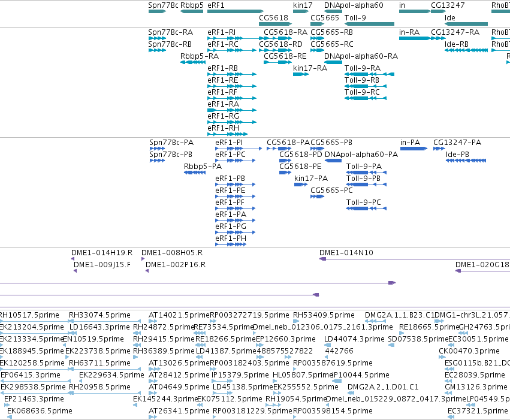Click the DME1-002P16.R BAC end label
The image size is (510, 420).
pos(176,265)
